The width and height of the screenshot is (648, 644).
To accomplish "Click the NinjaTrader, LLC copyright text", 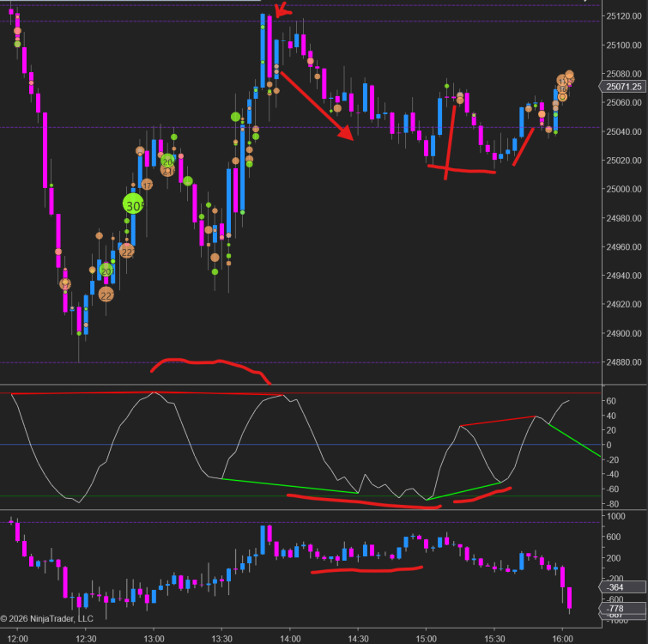I will pos(47,618).
